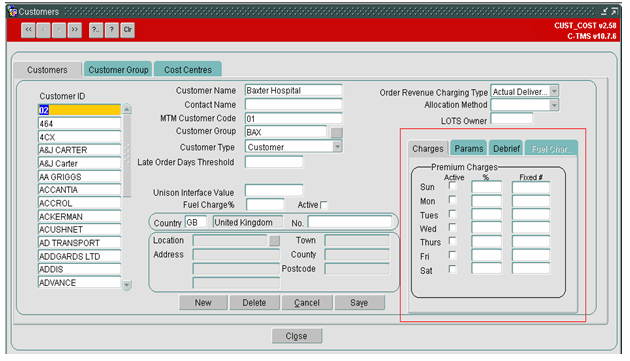Select customer ADDGARDS LTD in list
The image size is (630, 361).
pos(80,256)
